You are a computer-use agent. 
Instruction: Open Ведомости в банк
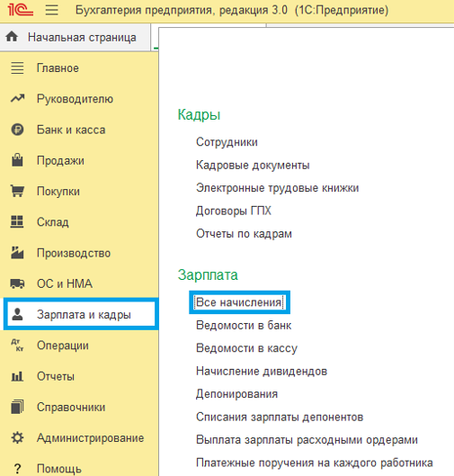tap(244, 326)
